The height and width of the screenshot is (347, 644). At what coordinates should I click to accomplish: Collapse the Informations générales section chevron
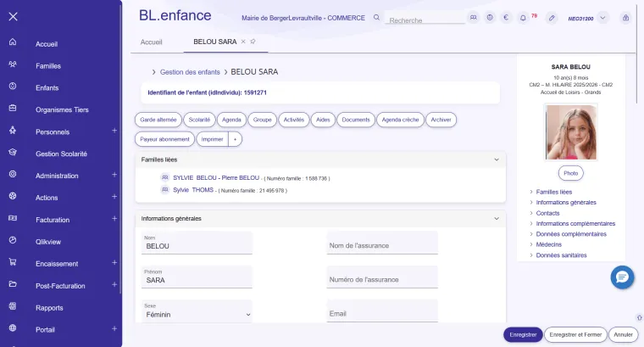497,219
